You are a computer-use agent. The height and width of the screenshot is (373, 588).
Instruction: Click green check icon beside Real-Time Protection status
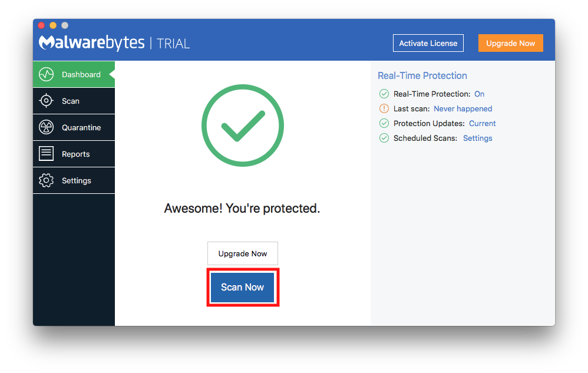pyautogui.click(x=384, y=94)
